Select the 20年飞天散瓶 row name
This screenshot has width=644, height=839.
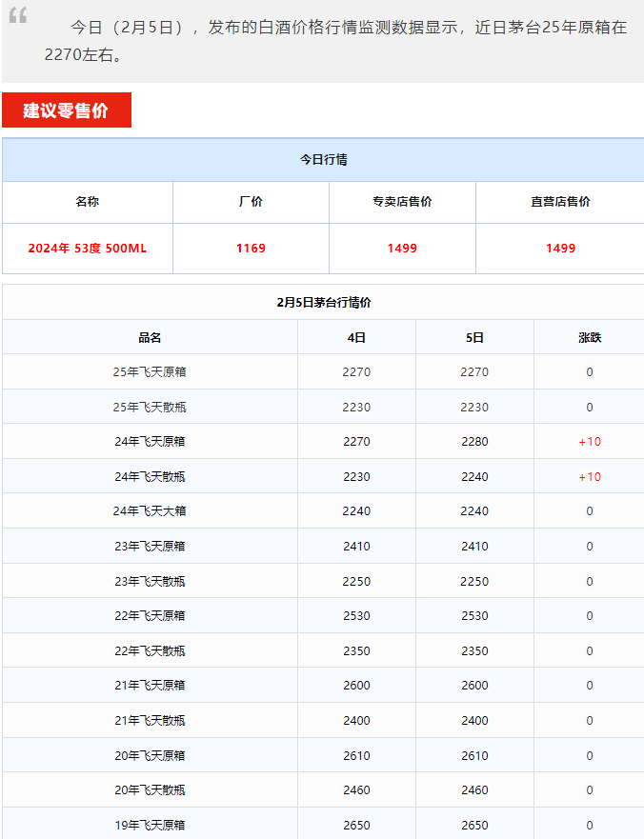[x=150, y=790]
